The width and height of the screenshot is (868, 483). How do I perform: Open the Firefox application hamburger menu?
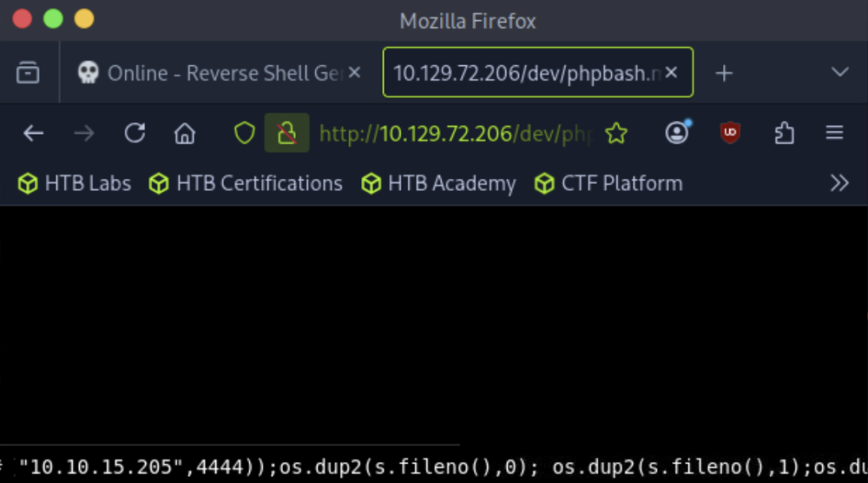click(834, 133)
